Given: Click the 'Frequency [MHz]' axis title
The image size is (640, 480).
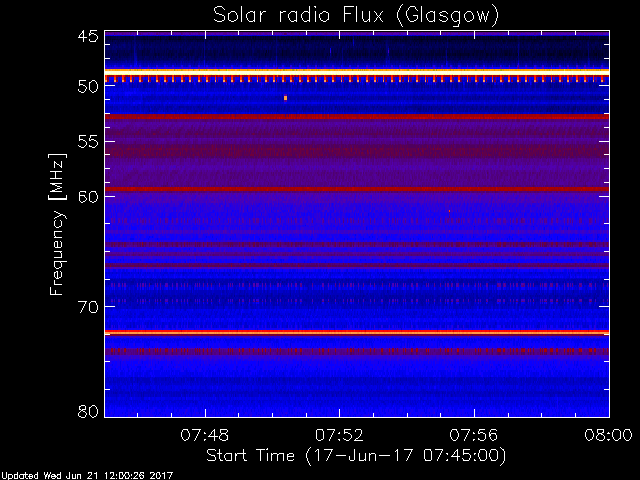Looking at the screenshot, I should [x=57, y=224].
